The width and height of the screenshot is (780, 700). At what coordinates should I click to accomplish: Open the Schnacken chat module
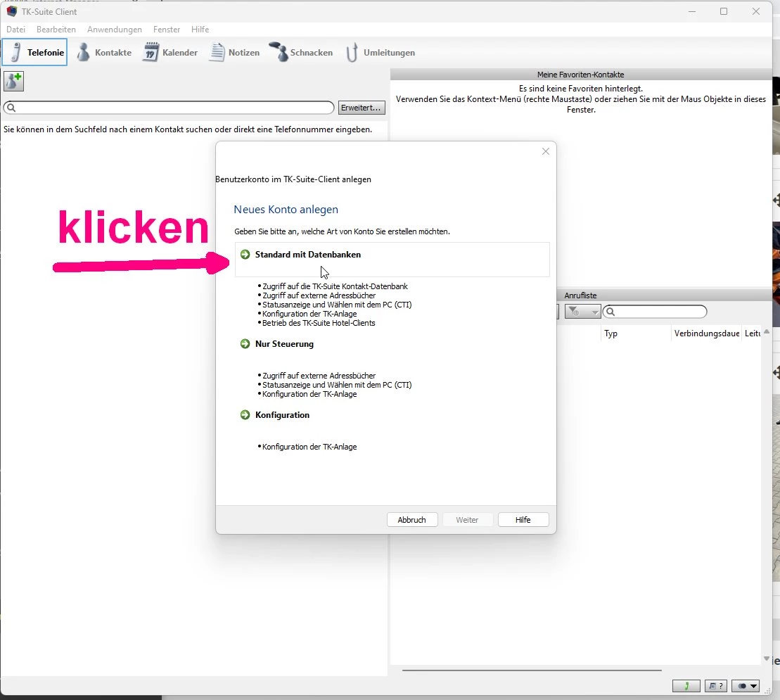coord(301,53)
